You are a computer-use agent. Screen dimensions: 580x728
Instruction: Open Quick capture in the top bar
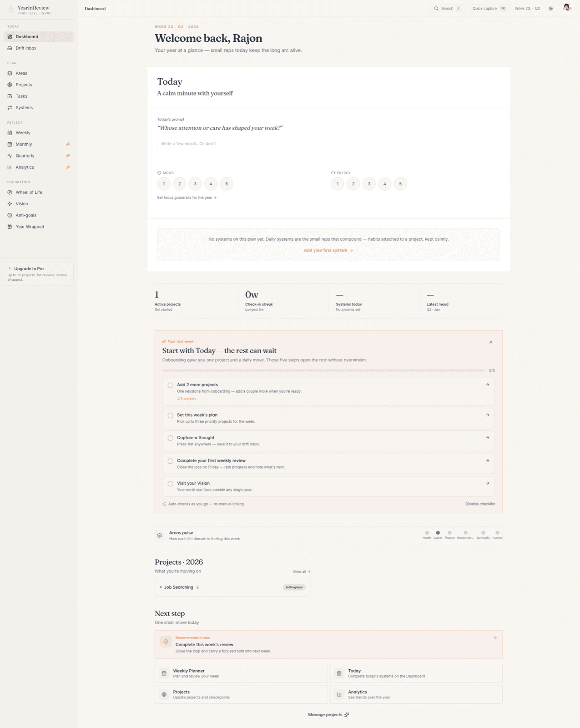(489, 9)
